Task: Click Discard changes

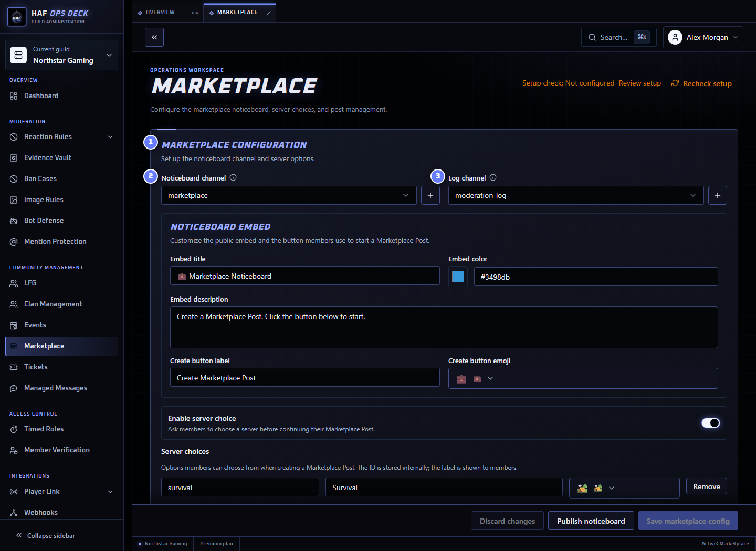Action: tap(507, 521)
